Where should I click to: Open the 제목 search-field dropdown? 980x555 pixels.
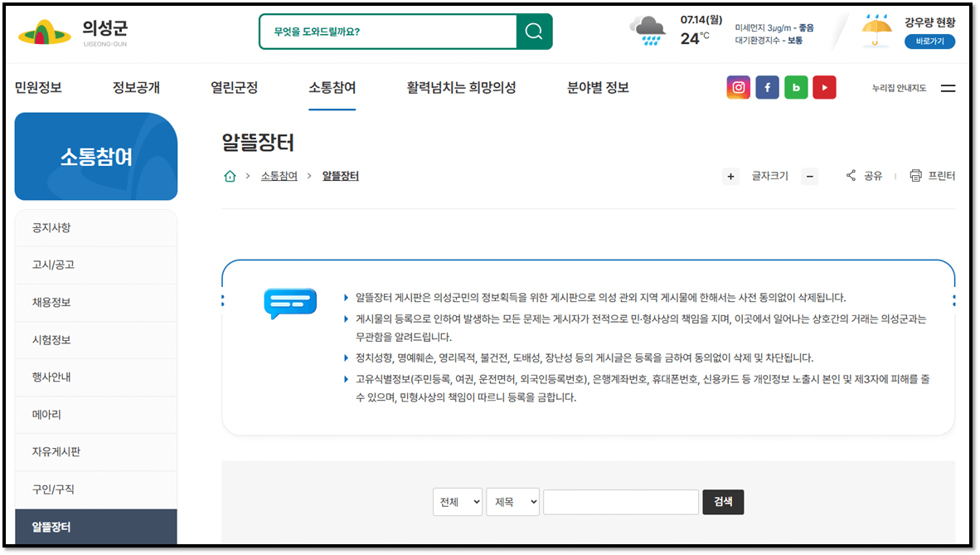[x=512, y=501]
